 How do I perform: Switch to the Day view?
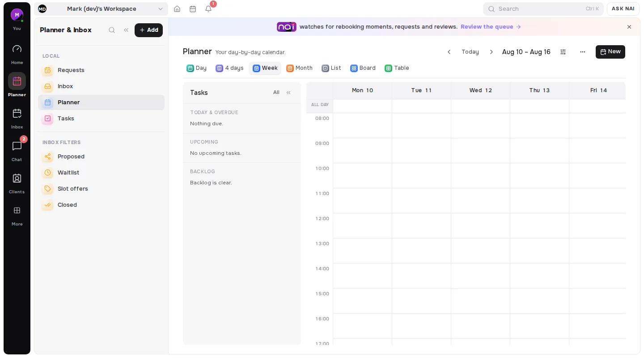[197, 68]
